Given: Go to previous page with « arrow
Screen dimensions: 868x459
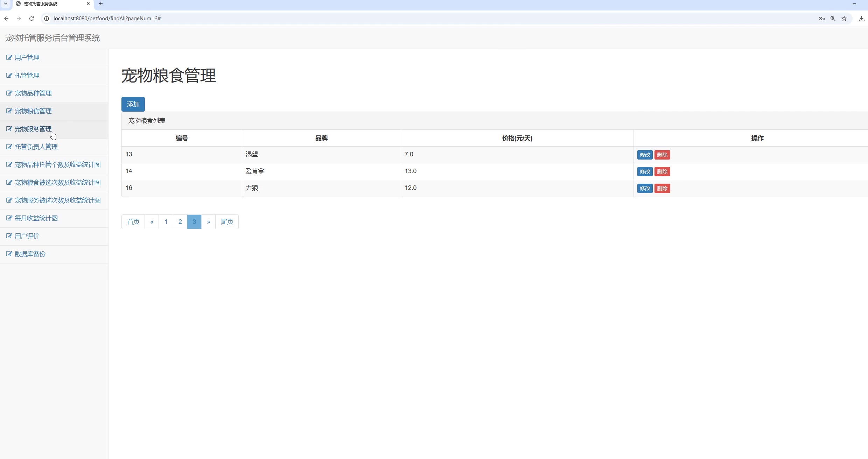Looking at the screenshot, I should click(152, 222).
